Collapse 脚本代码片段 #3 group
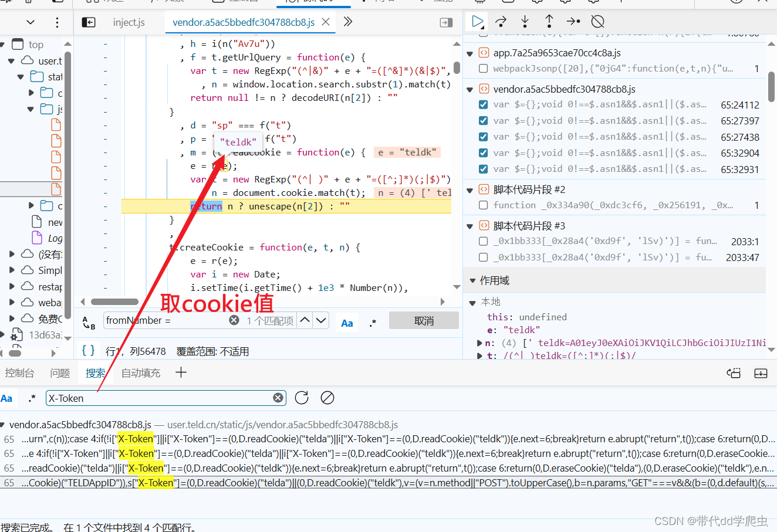The width and height of the screenshot is (777, 532). [470, 226]
